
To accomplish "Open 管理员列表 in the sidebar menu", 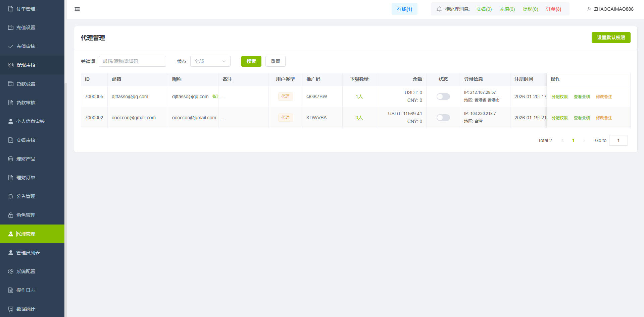I will [x=28, y=253].
